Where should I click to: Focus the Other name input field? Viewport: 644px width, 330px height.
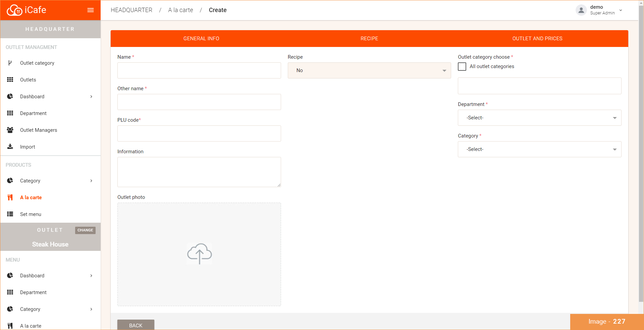point(199,102)
